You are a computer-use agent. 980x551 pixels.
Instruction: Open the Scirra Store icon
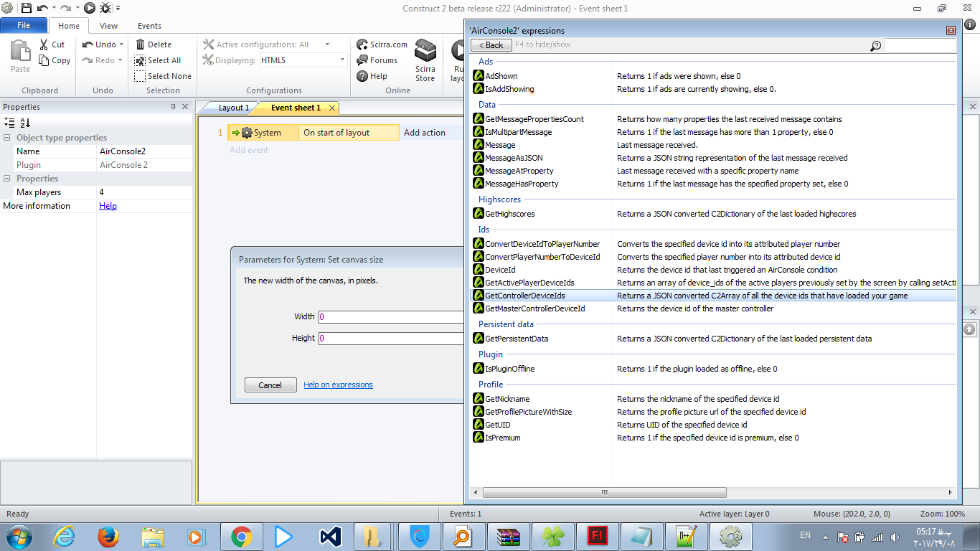(x=425, y=52)
